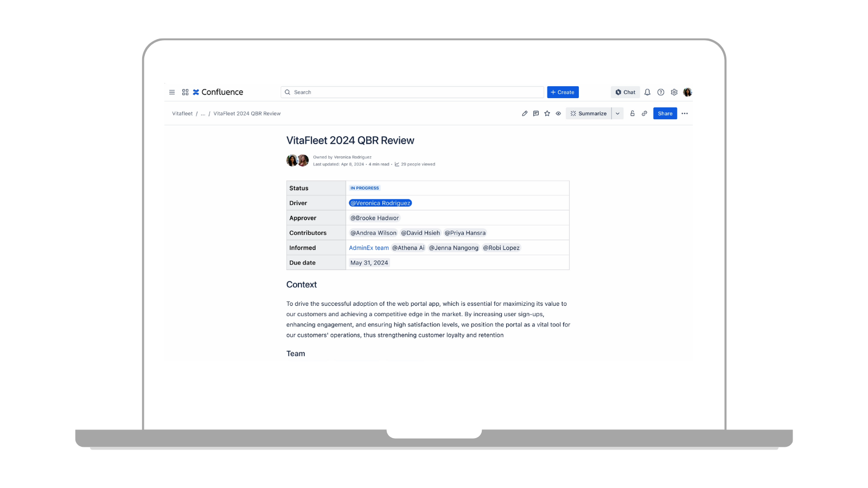Open the Help question-mark icon
Screen dimensions: 868x488
tap(661, 92)
